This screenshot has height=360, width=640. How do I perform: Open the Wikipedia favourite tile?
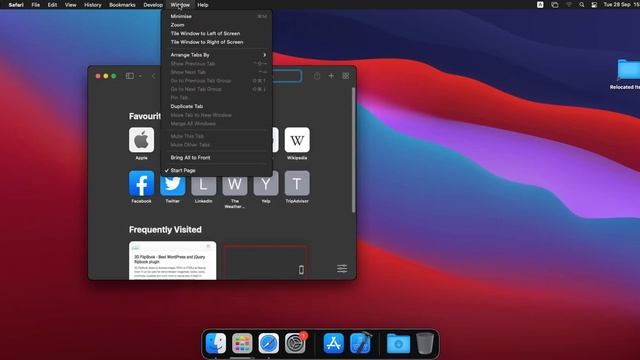pos(297,140)
